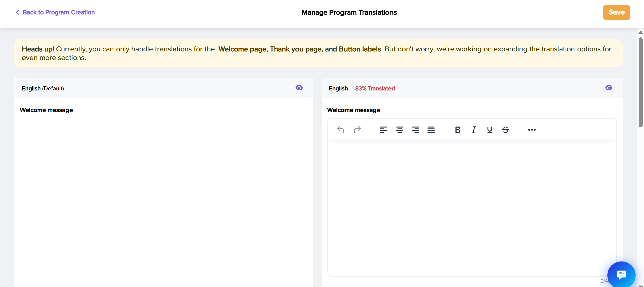Viewport: 644px width, 287px height.
Task: Click the scroll up arrow of scrollbar
Action: tap(641, 32)
